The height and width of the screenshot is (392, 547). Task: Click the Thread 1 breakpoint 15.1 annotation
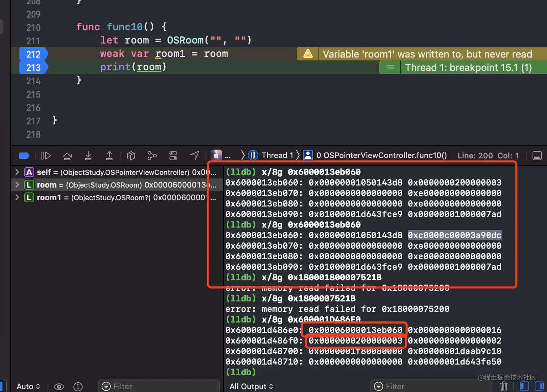(x=468, y=68)
